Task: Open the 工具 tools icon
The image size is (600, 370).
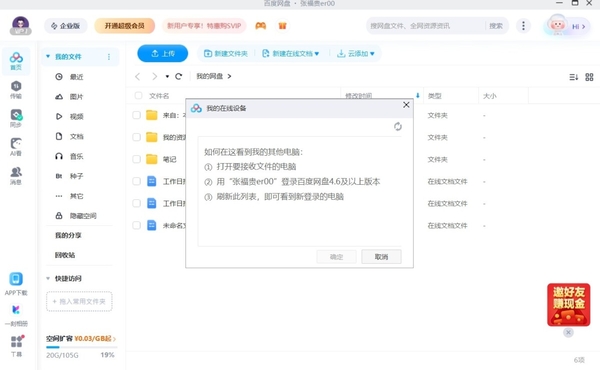Action: click(16, 346)
